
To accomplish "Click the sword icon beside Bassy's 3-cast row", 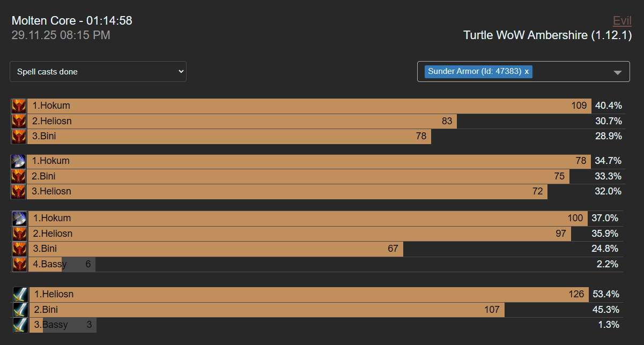I will pyautogui.click(x=21, y=325).
